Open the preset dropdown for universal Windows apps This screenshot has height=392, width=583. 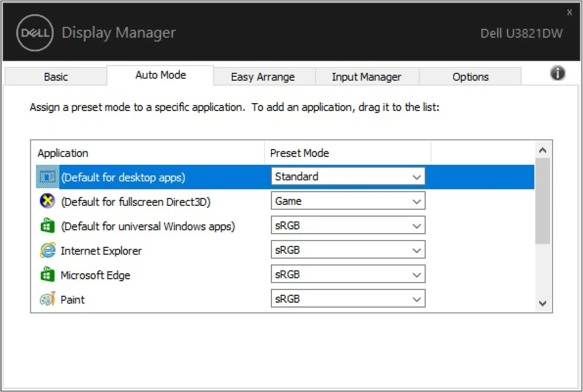click(x=417, y=225)
